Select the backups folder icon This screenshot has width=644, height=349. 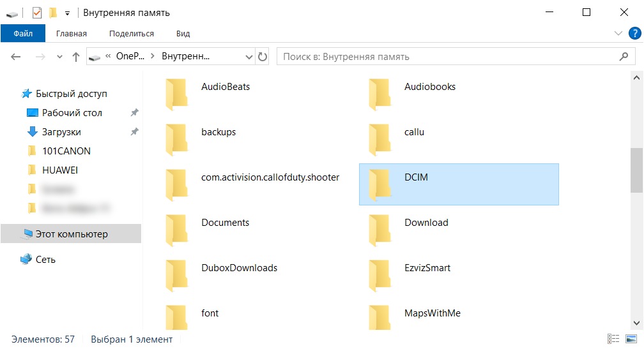click(x=177, y=140)
